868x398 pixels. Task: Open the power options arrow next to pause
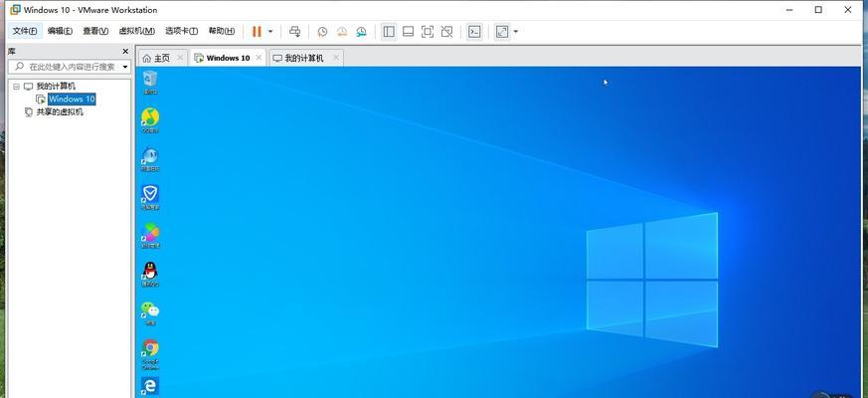click(x=270, y=32)
